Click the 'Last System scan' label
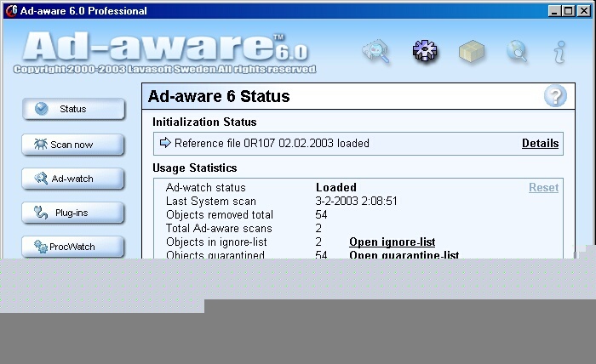The height and width of the screenshot is (364, 596). (211, 202)
